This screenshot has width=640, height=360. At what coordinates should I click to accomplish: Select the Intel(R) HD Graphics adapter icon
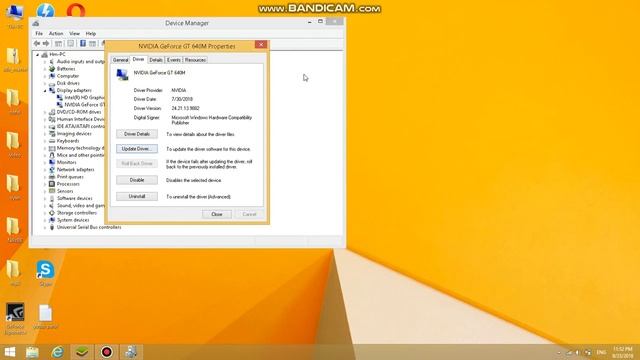click(60, 98)
